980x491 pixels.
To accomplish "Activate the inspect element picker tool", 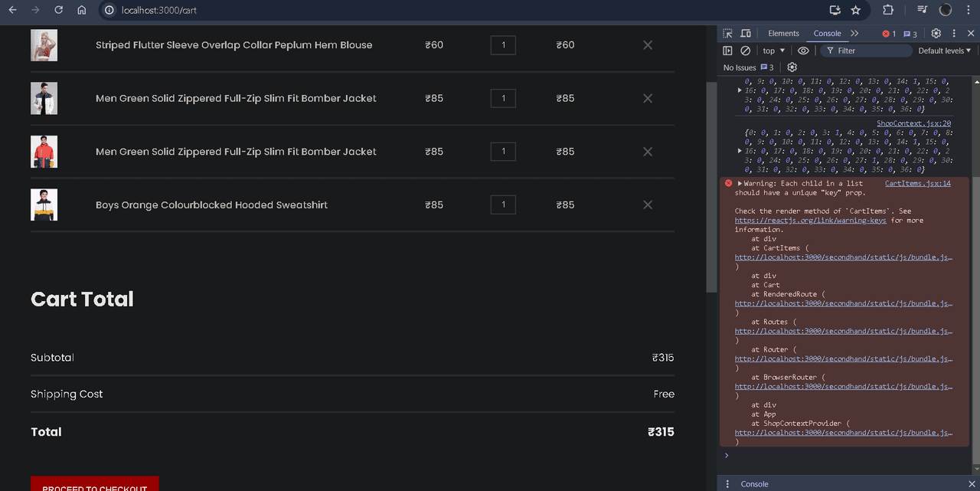I will coord(727,34).
